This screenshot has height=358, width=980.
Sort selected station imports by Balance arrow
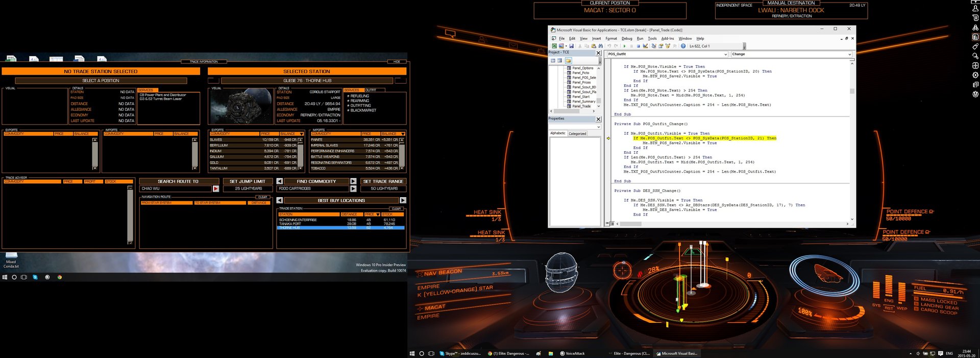(403, 134)
